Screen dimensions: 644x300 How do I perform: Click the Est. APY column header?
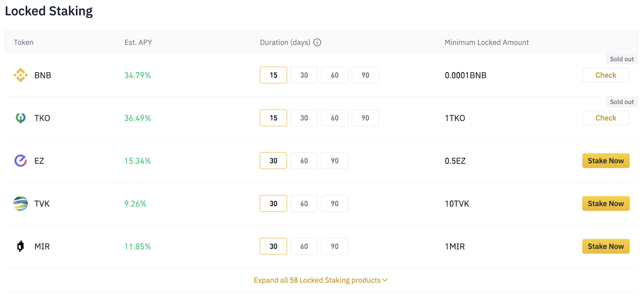(x=138, y=42)
